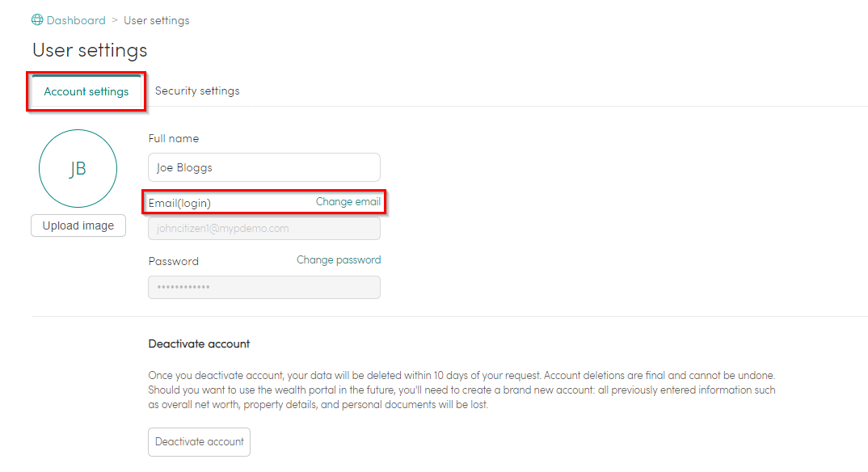868x472 pixels.
Task: Click the account deletion warning paragraph
Action: pyautogui.click(x=461, y=390)
